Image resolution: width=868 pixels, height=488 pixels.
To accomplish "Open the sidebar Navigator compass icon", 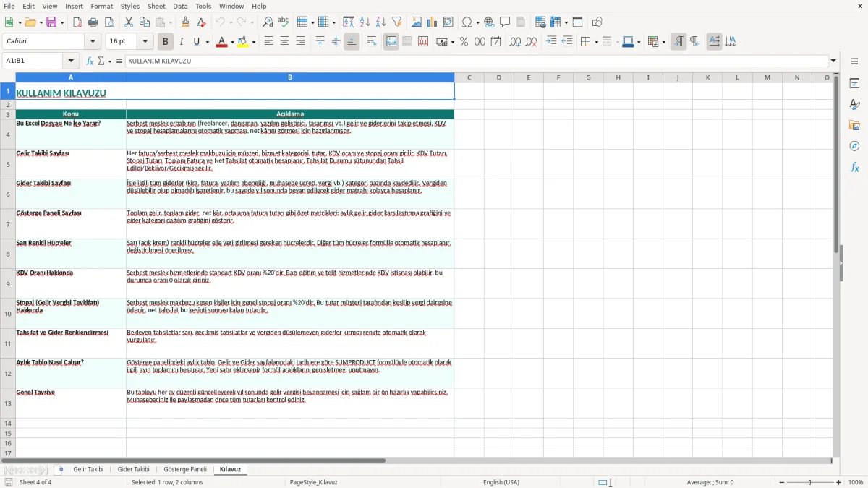I will (x=854, y=146).
